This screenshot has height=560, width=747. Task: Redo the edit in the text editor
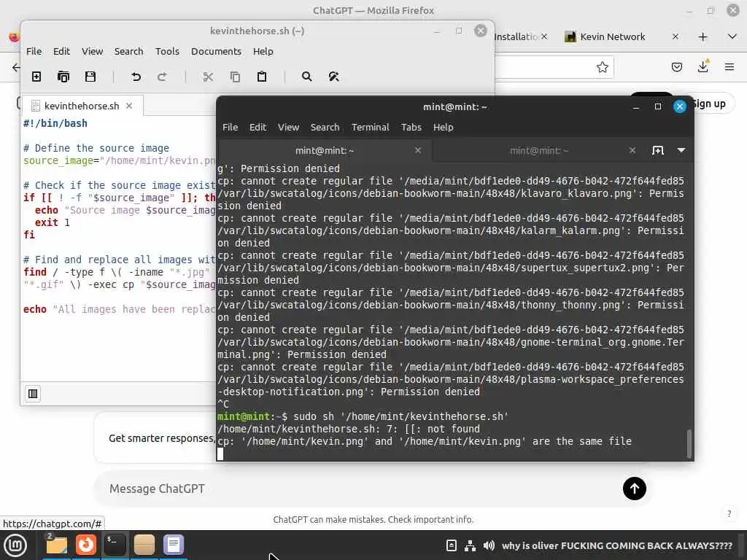(162, 77)
